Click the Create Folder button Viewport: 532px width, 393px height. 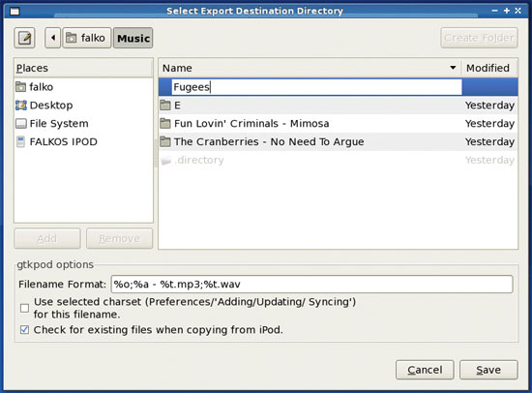[479, 38]
